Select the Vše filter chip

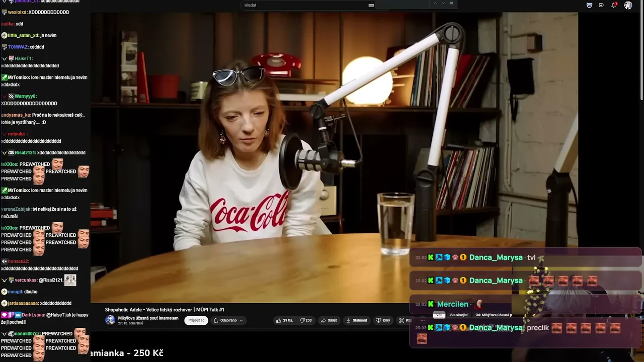click(x=439, y=315)
